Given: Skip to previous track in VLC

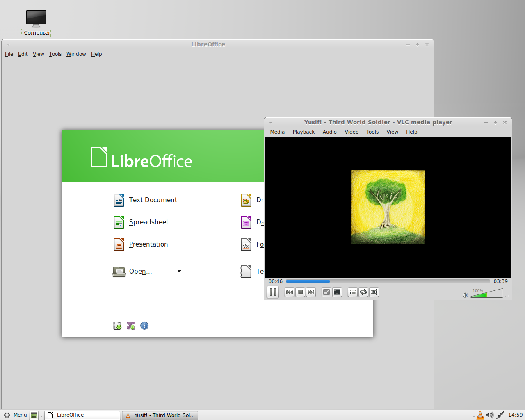Looking at the screenshot, I should click(290, 292).
